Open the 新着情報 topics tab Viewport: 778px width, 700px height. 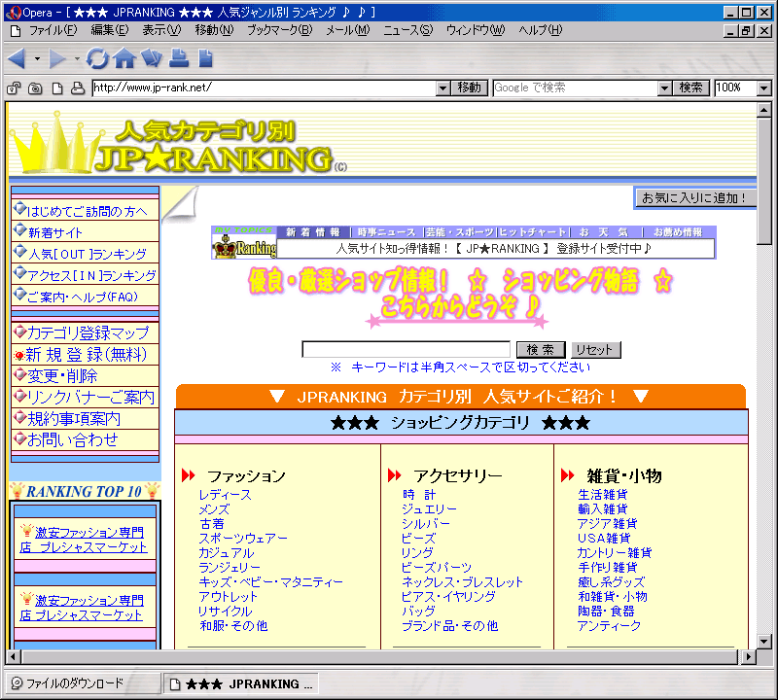[312, 232]
